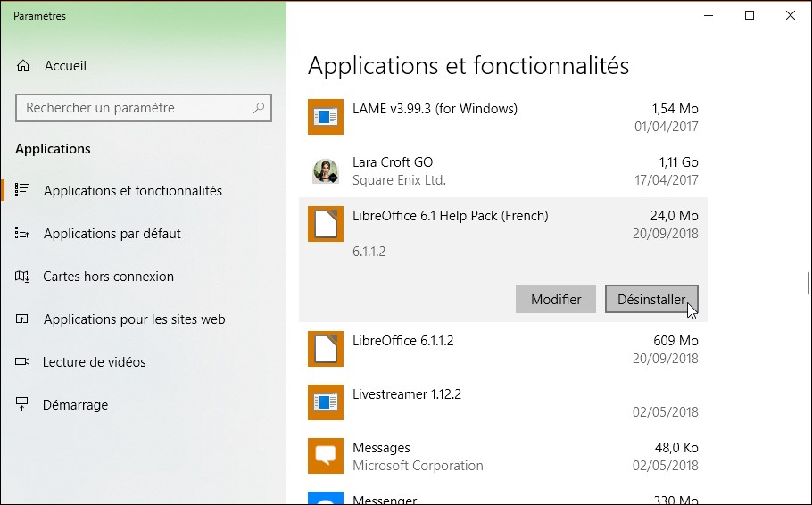
Task: Click the Accueil home icon
Action: coord(24,66)
